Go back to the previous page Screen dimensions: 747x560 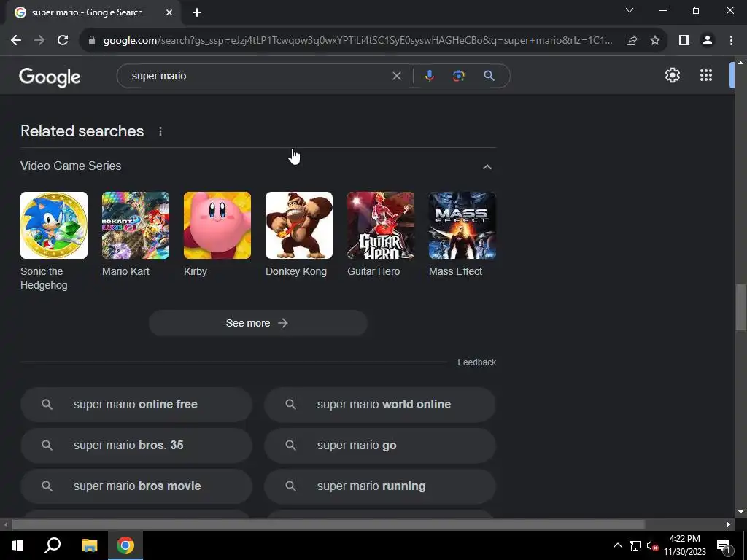16,41
